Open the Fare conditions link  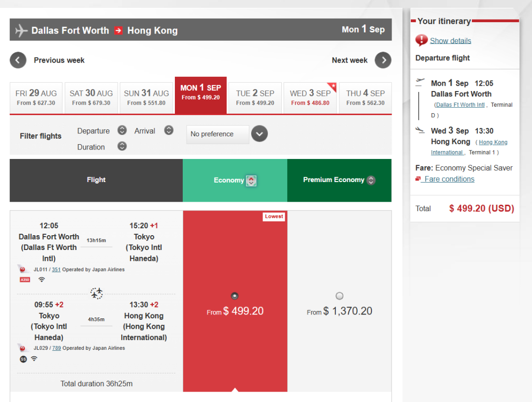(x=449, y=179)
